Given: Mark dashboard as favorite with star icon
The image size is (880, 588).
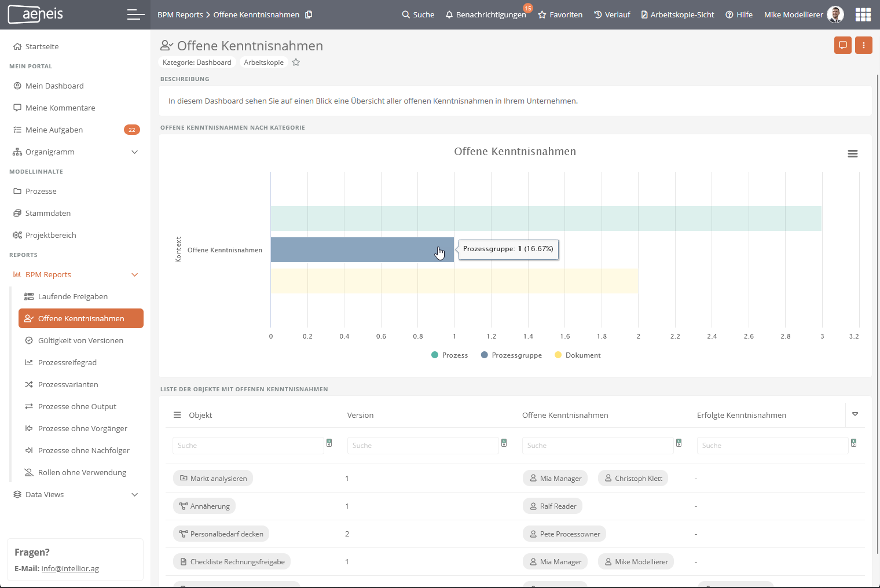Looking at the screenshot, I should pos(296,63).
